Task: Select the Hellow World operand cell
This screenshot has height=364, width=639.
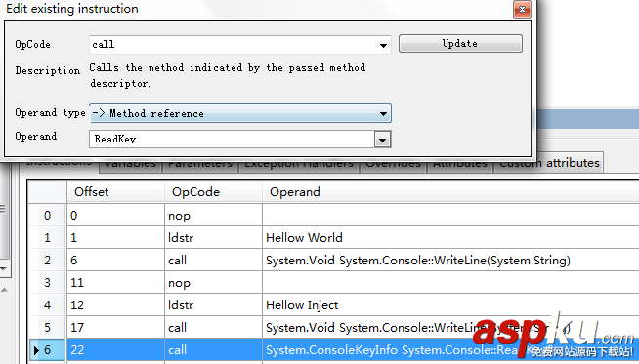Action: (450, 237)
